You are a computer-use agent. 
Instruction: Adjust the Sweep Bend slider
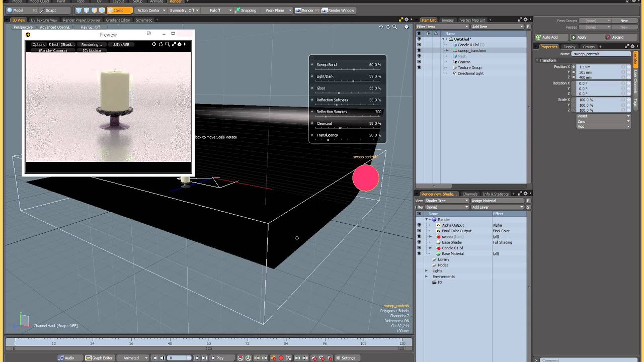point(348,69)
